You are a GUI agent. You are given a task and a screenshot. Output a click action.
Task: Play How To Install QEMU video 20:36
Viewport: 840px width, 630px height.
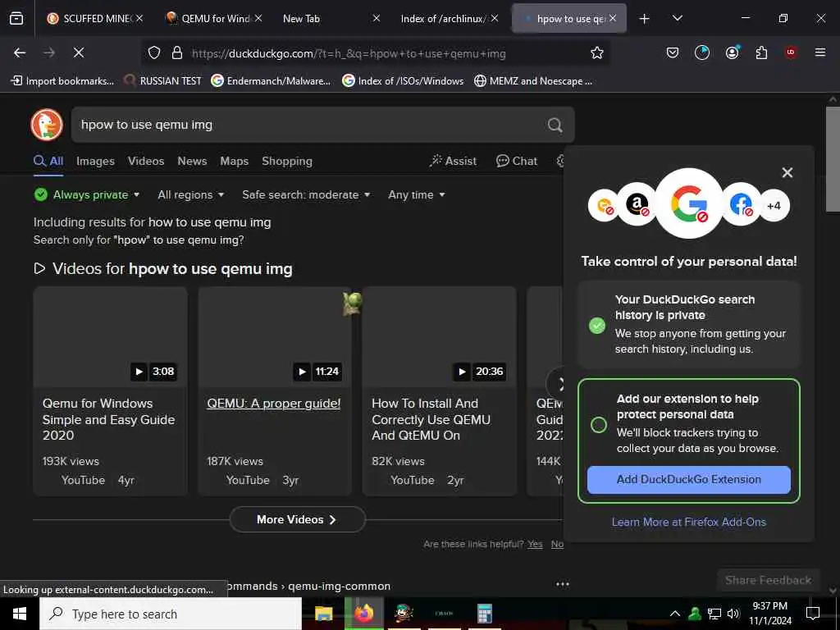440,391
